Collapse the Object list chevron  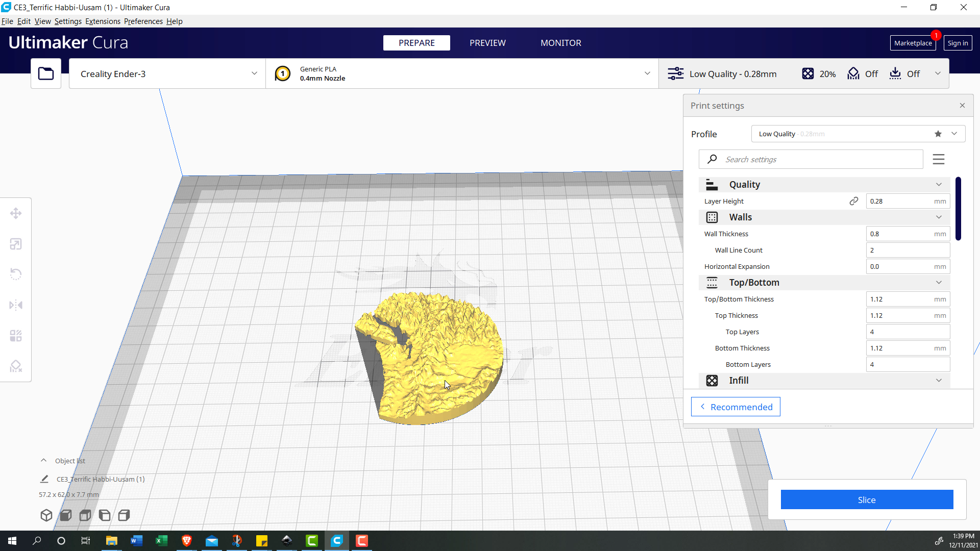click(44, 460)
